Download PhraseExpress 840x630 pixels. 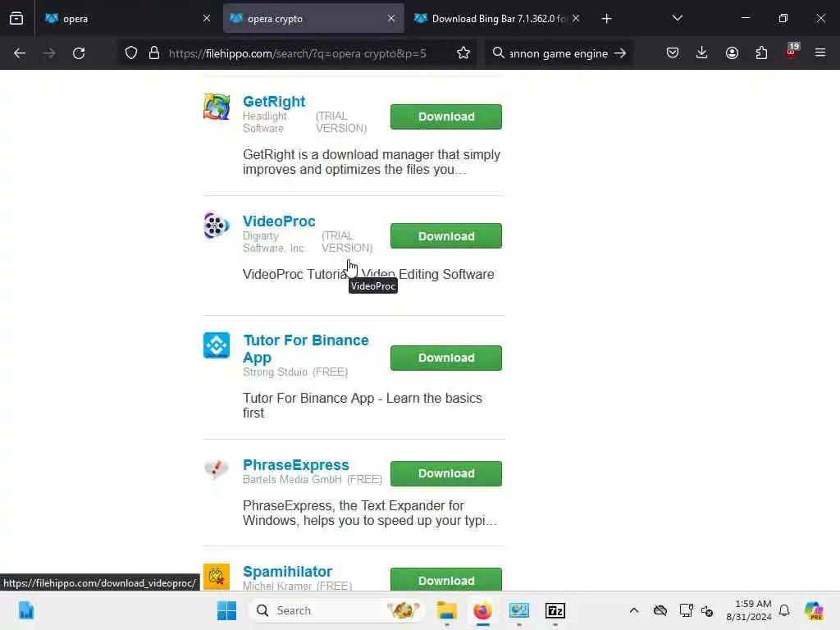pyautogui.click(x=445, y=473)
